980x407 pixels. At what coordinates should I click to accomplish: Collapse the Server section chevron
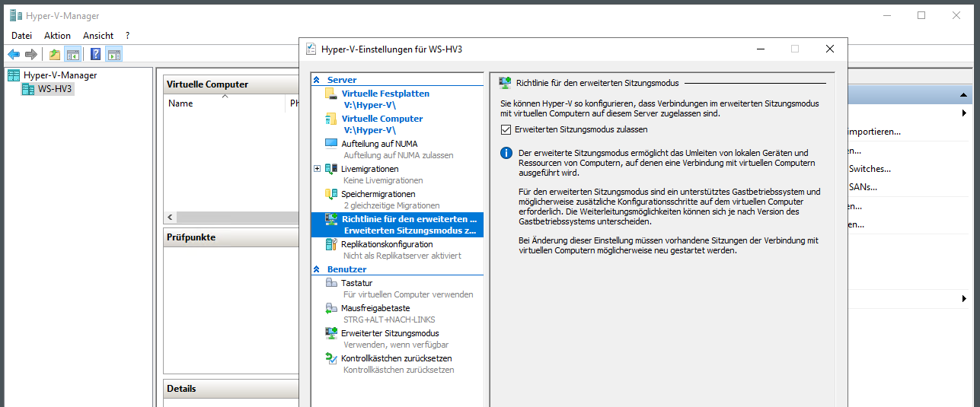[x=317, y=80]
